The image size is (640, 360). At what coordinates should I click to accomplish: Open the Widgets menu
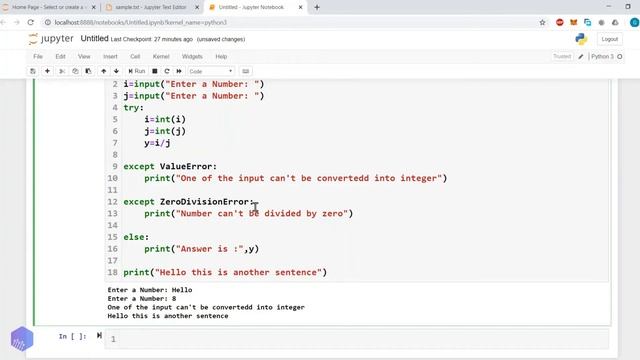click(192, 56)
